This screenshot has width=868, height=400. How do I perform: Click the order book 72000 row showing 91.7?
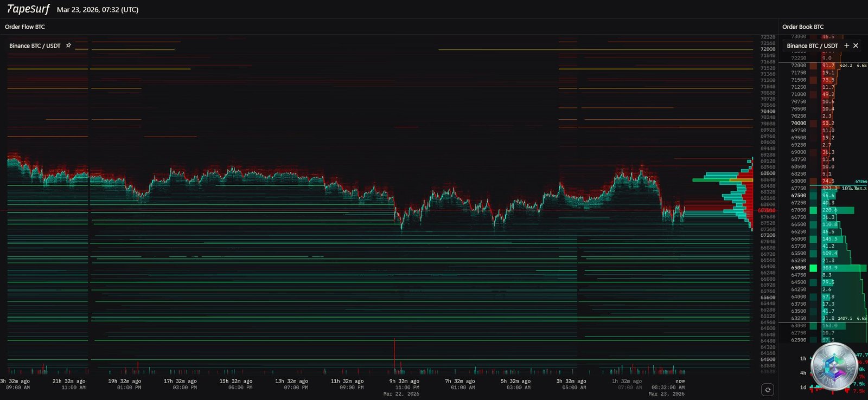tap(823, 65)
